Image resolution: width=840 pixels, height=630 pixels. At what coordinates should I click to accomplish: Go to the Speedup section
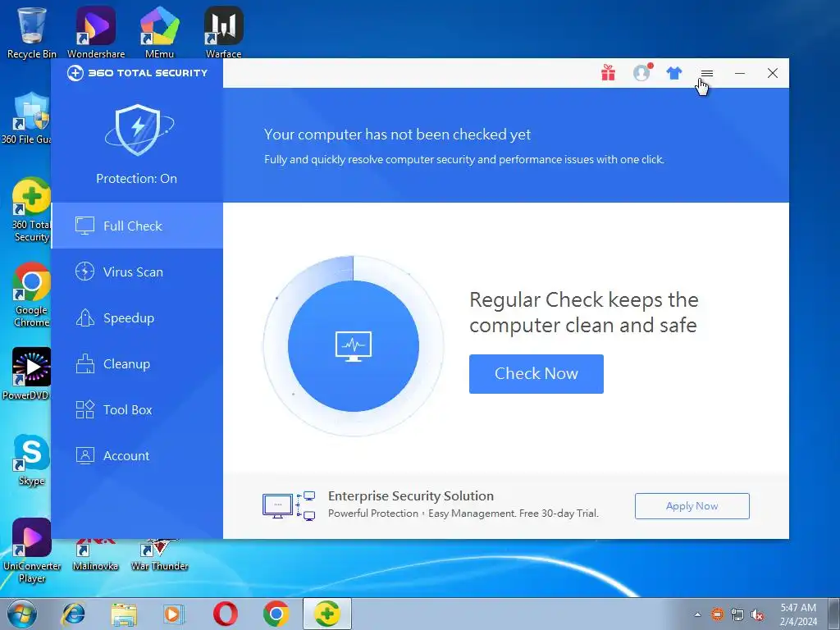pyautogui.click(x=137, y=317)
